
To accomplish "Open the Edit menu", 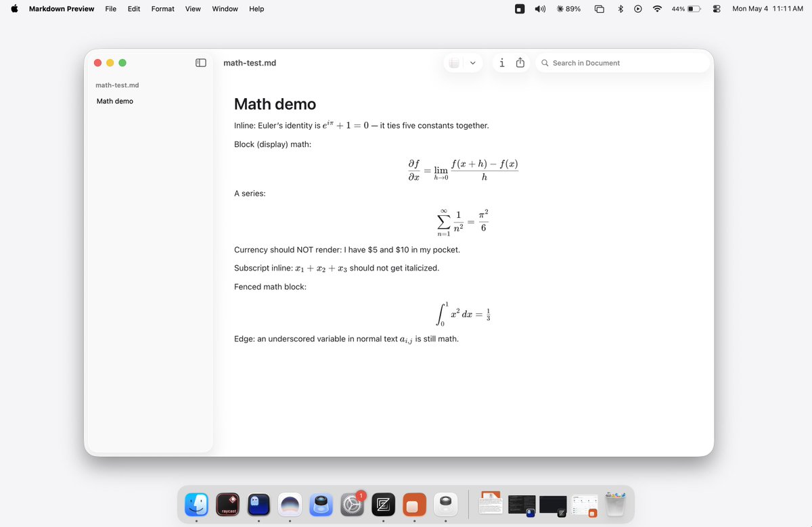I will [134, 9].
